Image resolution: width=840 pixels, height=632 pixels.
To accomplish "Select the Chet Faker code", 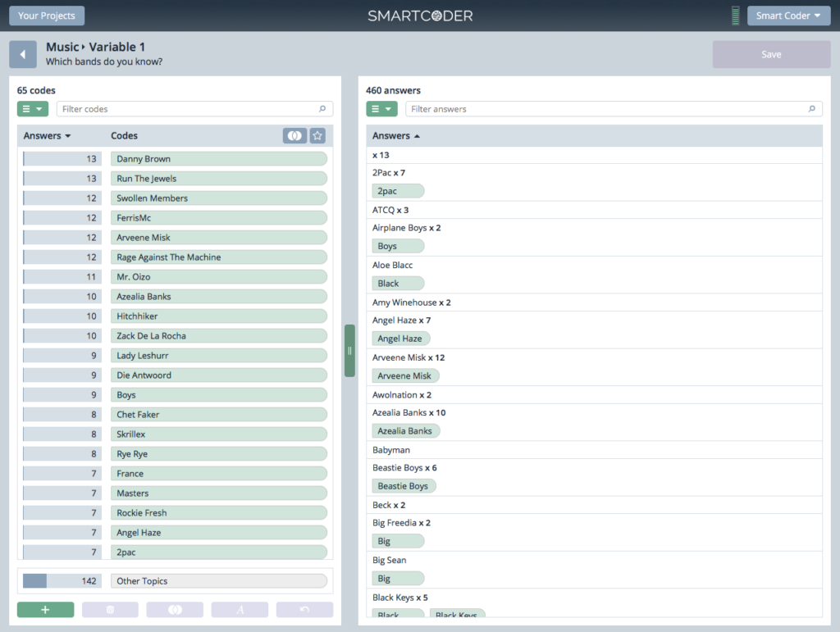I will click(x=219, y=414).
